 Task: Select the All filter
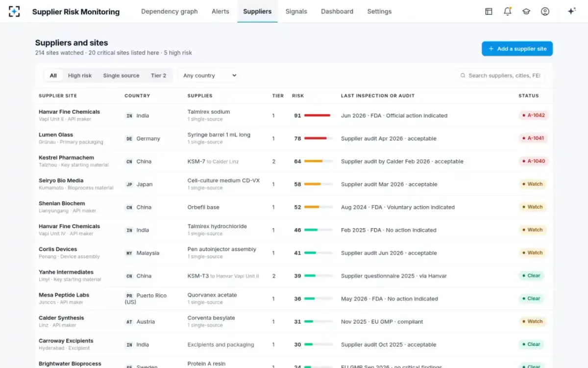click(53, 76)
